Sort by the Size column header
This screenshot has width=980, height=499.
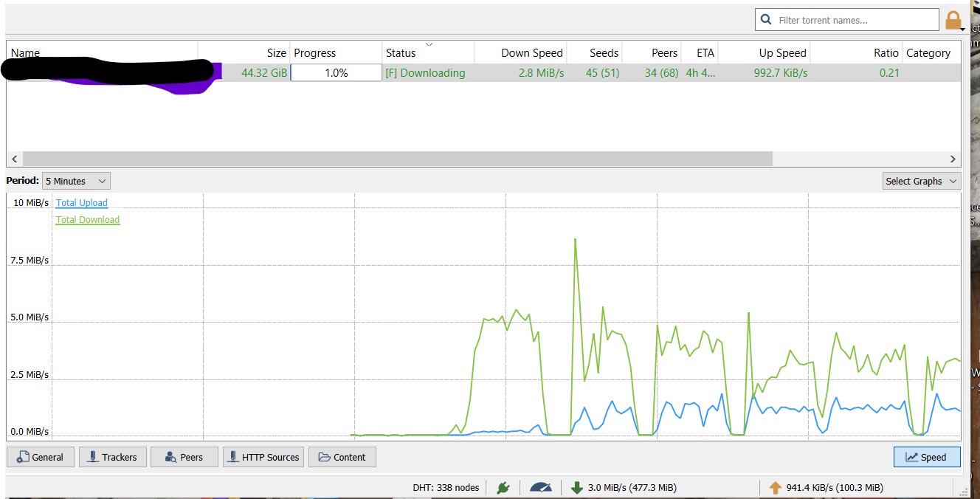pos(244,52)
